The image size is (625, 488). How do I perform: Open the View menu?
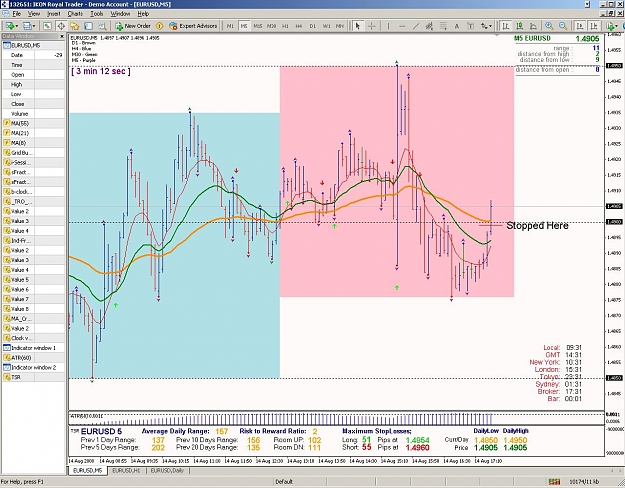(x=34, y=14)
